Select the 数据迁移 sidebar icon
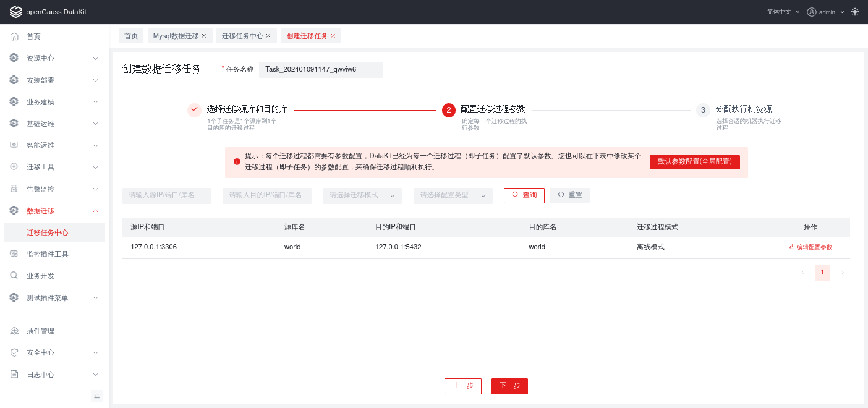 click(13, 210)
